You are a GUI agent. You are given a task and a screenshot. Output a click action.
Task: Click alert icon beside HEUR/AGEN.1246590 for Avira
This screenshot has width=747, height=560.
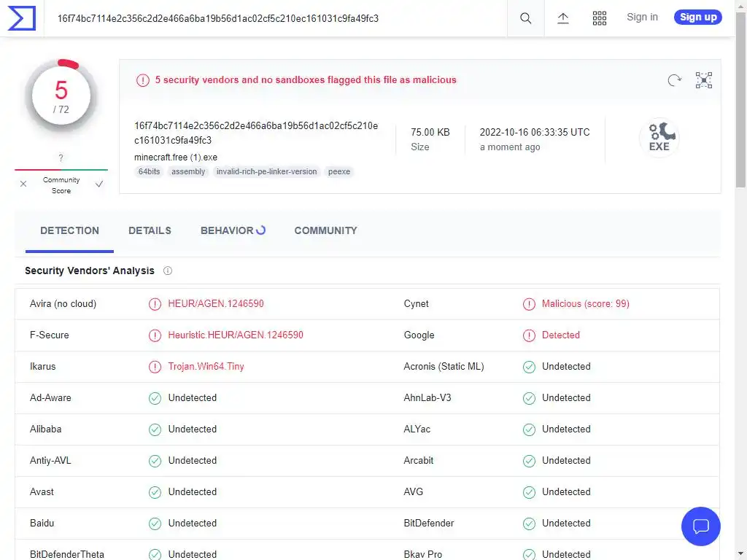coord(155,304)
